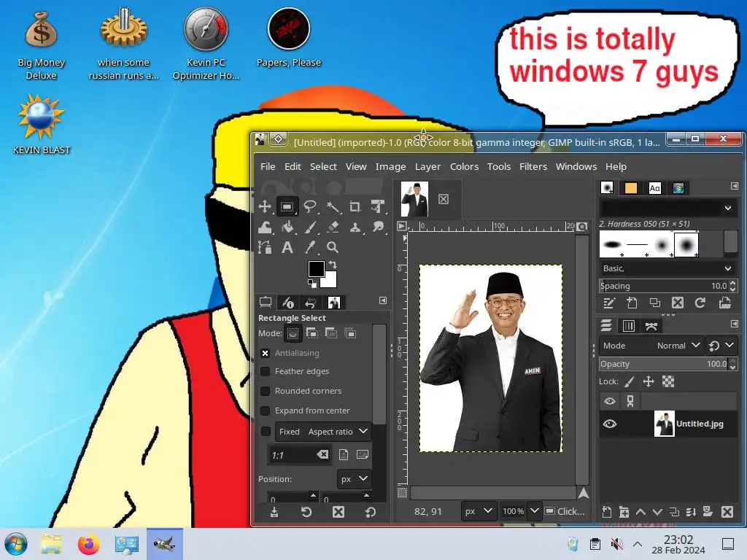Open Firefox from the taskbar
Viewport: 747px width, 560px height.
point(88,544)
